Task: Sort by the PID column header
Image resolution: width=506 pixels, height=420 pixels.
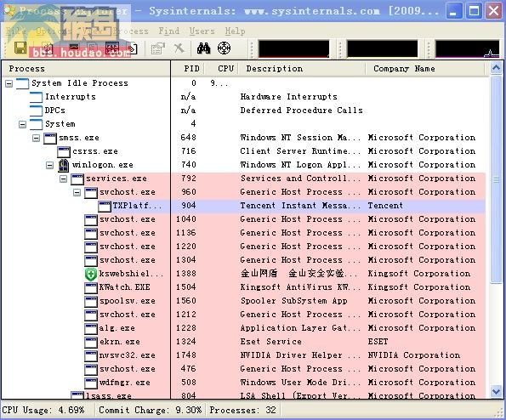Action: [187, 69]
